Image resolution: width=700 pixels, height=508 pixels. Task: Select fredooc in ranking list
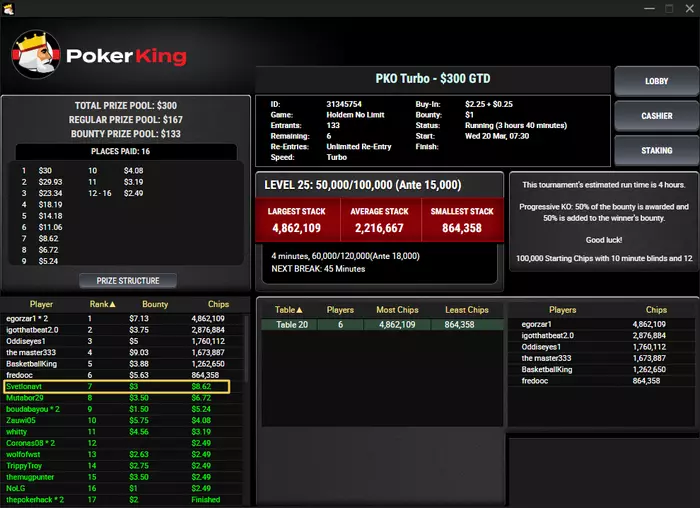(x=123, y=375)
